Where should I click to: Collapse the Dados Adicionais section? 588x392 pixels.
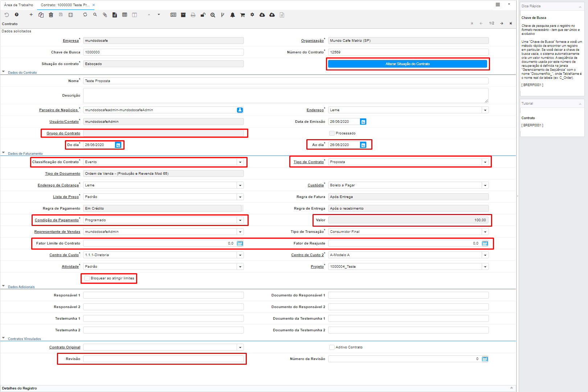[4, 287]
